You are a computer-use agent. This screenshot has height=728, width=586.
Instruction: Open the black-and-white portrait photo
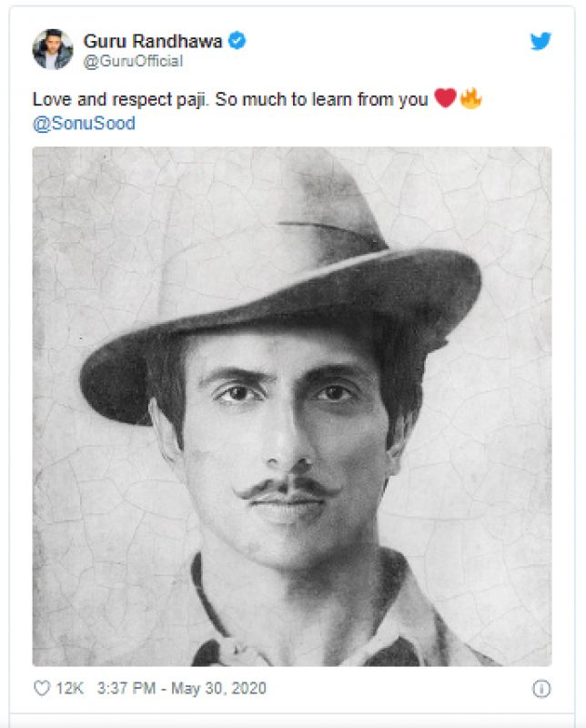[x=291, y=406]
